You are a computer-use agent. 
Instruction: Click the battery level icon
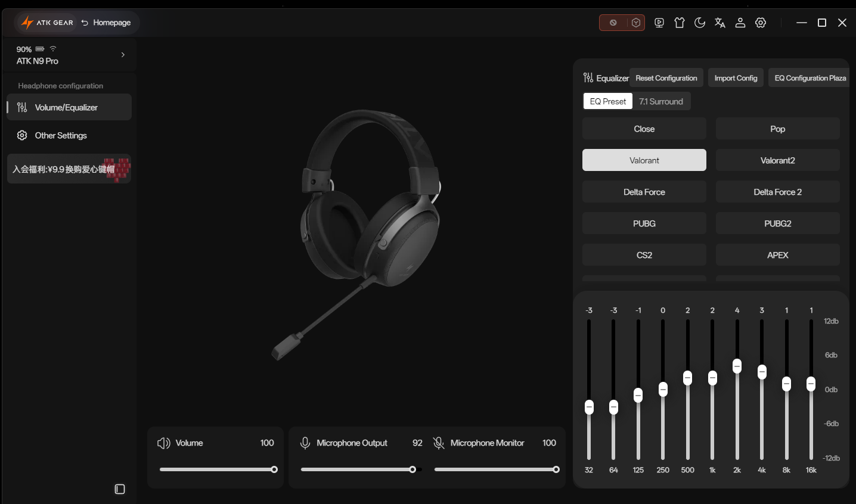[x=40, y=49]
